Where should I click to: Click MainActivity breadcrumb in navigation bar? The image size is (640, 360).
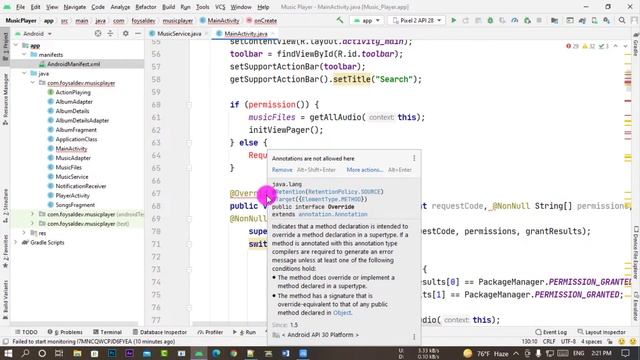point(220,20)
